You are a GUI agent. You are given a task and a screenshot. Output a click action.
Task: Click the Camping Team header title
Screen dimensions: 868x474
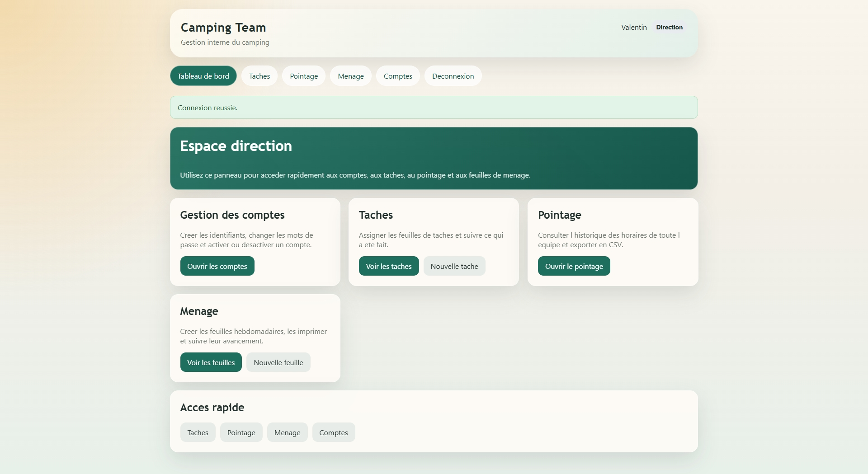click(x=223, y=27)
